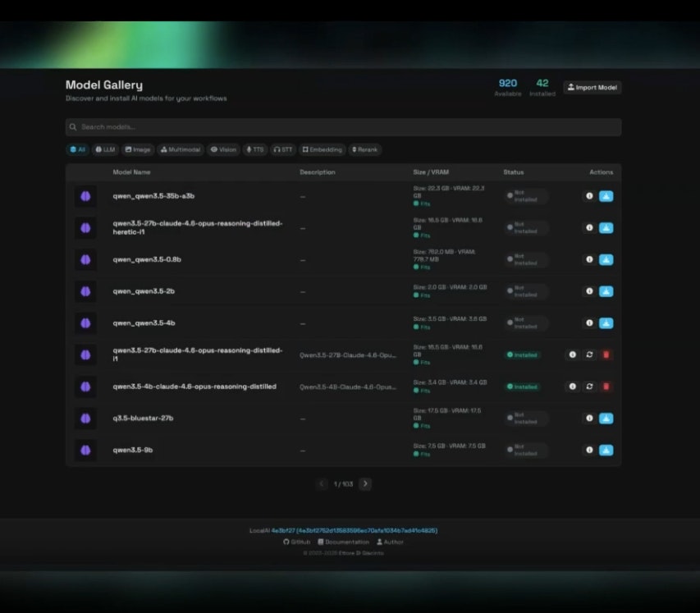Filter models by TTS
Image resolution: width=700 pixels, height=613 pixels.
[x=255, y=149]
